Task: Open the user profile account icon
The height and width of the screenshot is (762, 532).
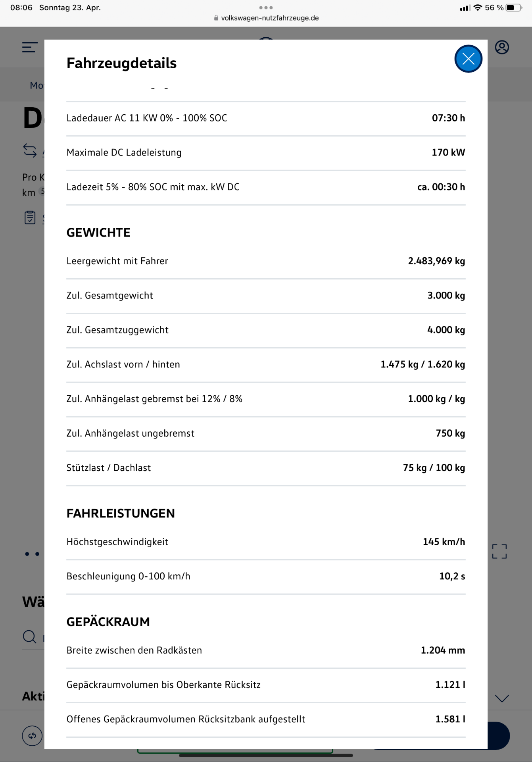Action: point(502,47)
